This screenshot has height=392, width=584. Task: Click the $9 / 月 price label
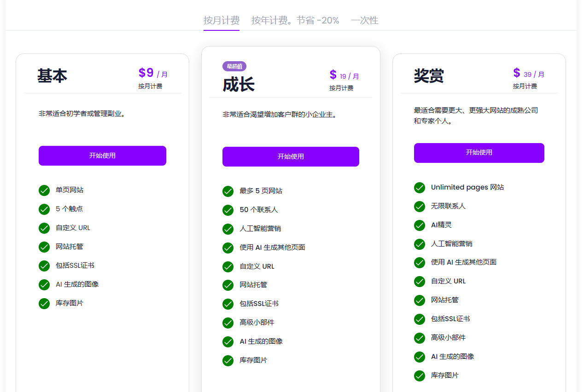[x=153, y=74]
